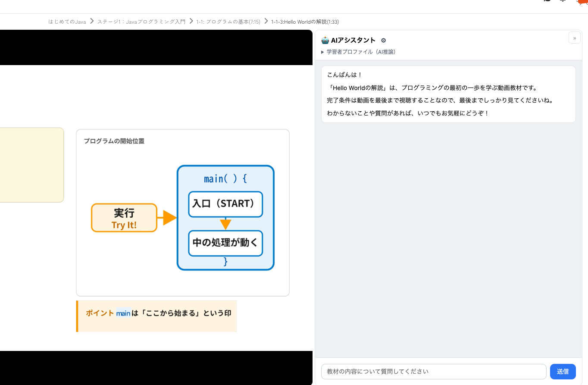Screen dimensions: 588x385
Task: Click the 入口（START） box in the diagram
Action: (x=225, y=204)
